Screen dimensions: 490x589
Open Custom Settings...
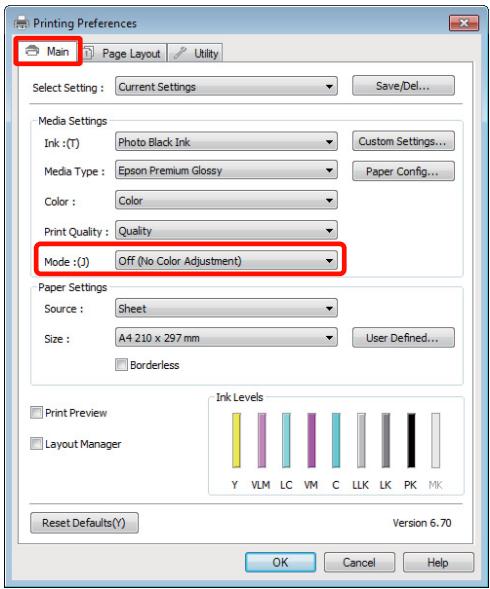point(403,141)
